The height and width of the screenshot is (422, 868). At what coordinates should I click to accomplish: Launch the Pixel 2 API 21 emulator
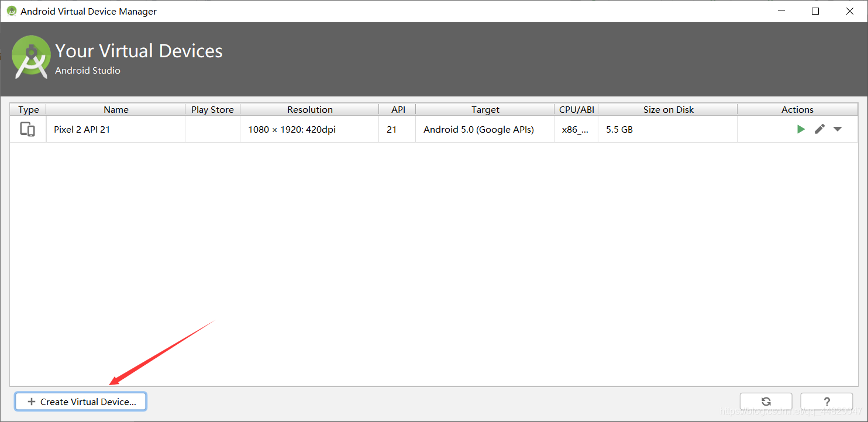pos(801,129)
